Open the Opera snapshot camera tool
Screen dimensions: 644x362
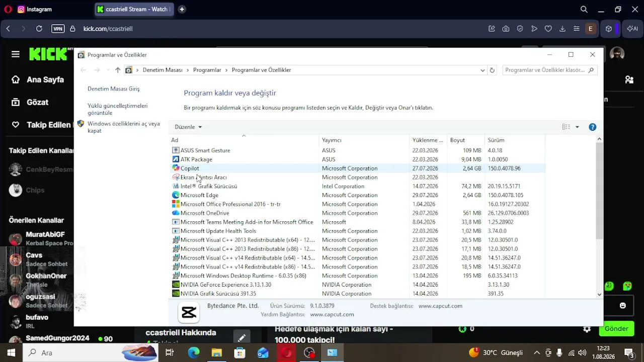(506, 29)
